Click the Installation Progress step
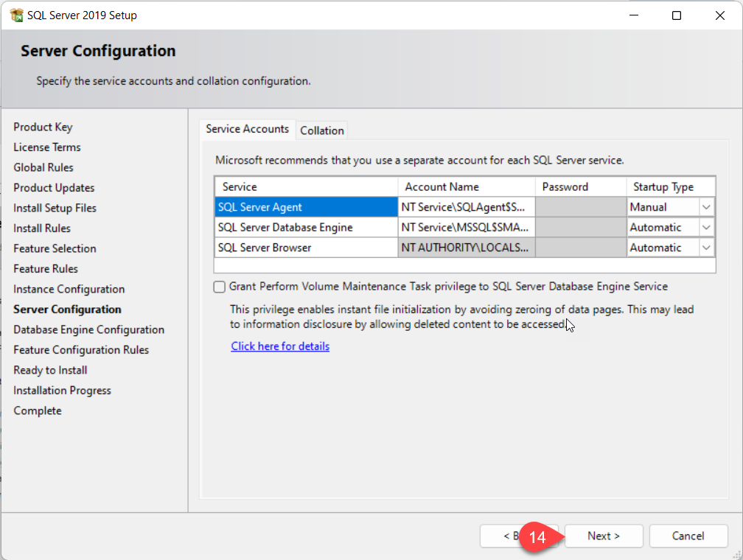The width and height of the screenshot is (743, 560). click(x=62, y=391)
